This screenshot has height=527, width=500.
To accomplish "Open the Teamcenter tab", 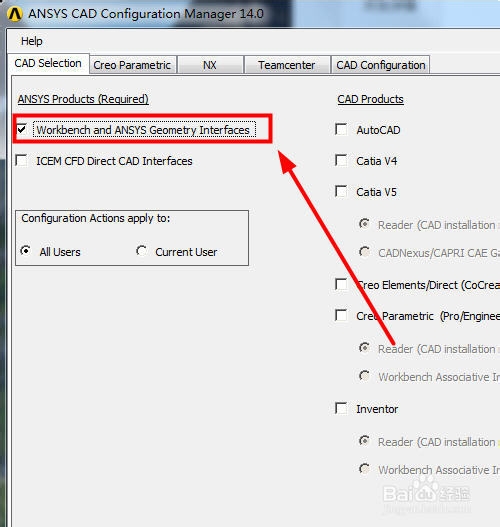I will (x=287, y=65).
